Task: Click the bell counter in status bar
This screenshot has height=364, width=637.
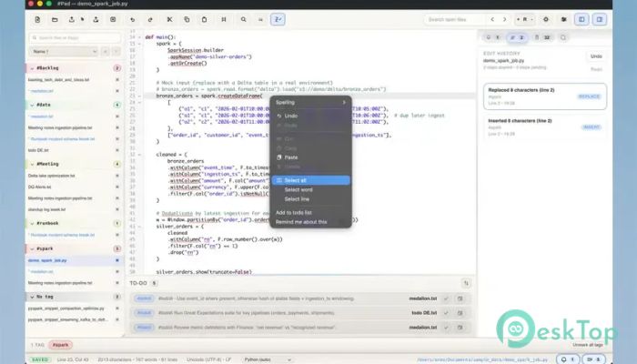Action: (x=567, y=359)
